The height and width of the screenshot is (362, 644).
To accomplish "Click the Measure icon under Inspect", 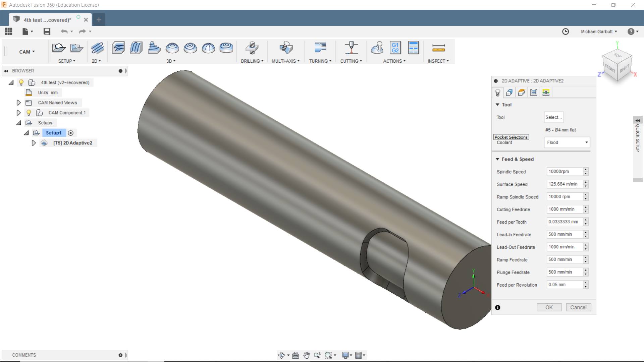I will (x=438, y=48).
